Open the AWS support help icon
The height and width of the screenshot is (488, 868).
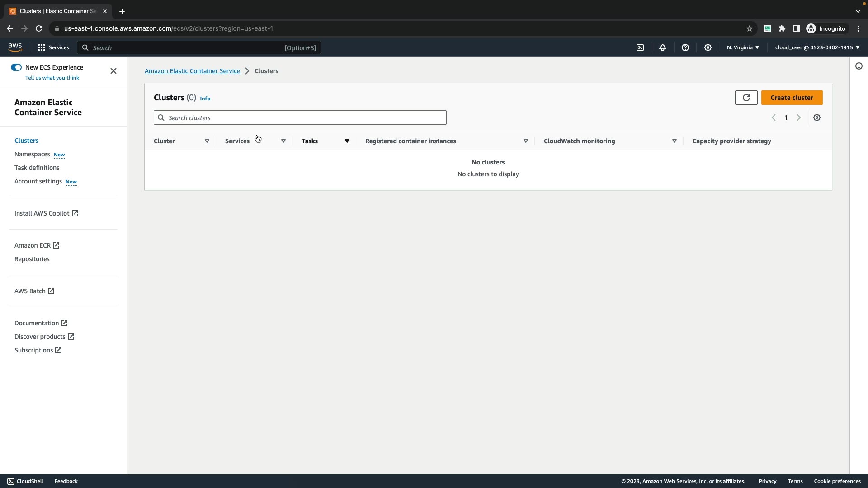click(685, 47)
